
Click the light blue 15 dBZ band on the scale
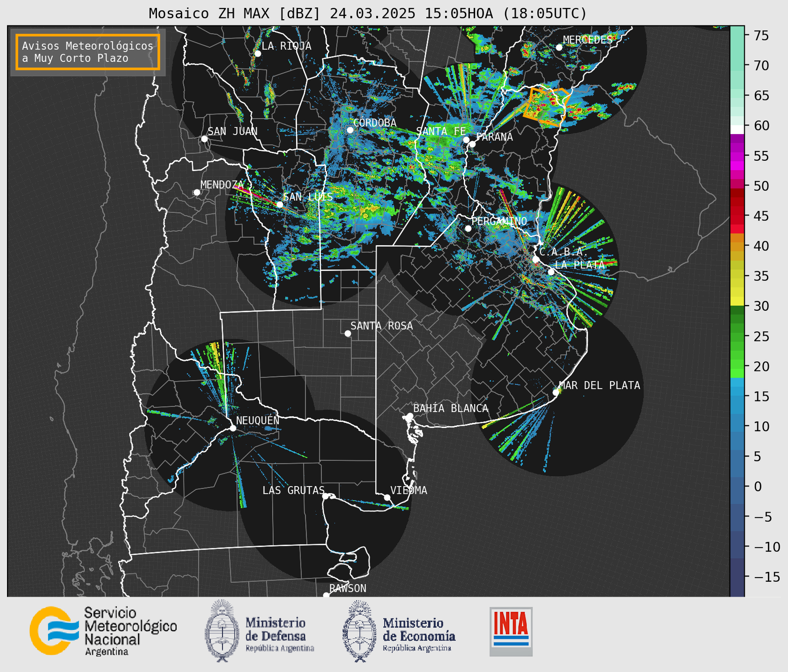pyautogui.click(x=737, y=396)
